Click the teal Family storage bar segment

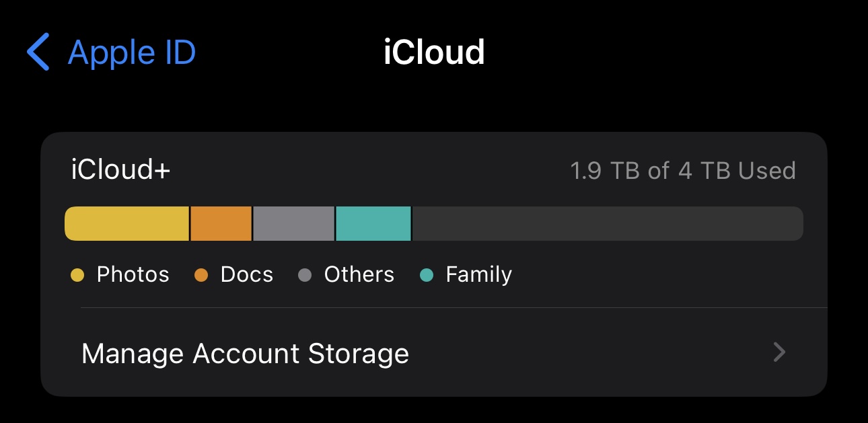[x=373, y=223]
